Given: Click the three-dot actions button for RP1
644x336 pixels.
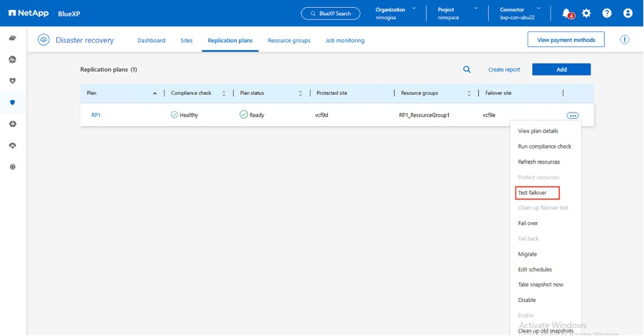Looking at the screenshot, I should [573, 115].
